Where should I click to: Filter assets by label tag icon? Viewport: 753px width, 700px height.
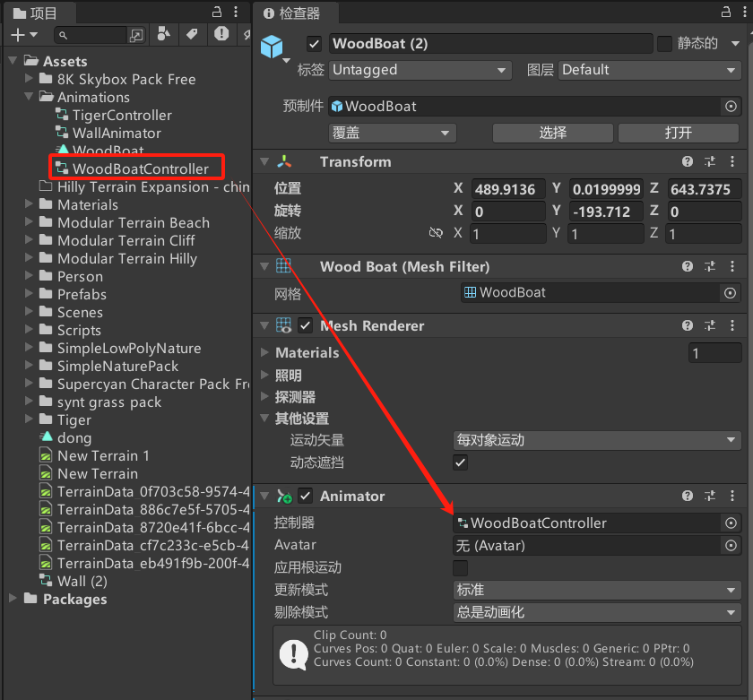pos(192,34)
